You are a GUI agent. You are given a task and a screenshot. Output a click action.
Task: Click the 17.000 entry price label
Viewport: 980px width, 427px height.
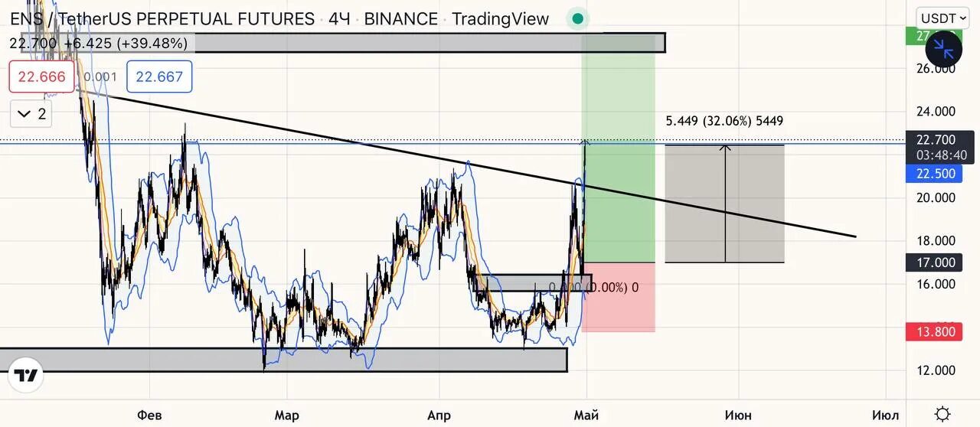click(x=936, y=262)
